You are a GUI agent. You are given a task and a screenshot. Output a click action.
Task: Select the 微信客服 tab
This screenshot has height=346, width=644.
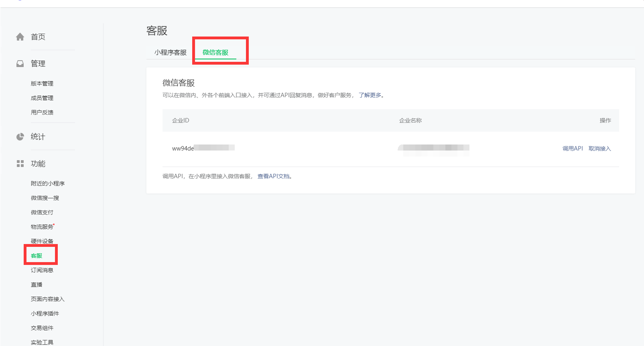215,53
